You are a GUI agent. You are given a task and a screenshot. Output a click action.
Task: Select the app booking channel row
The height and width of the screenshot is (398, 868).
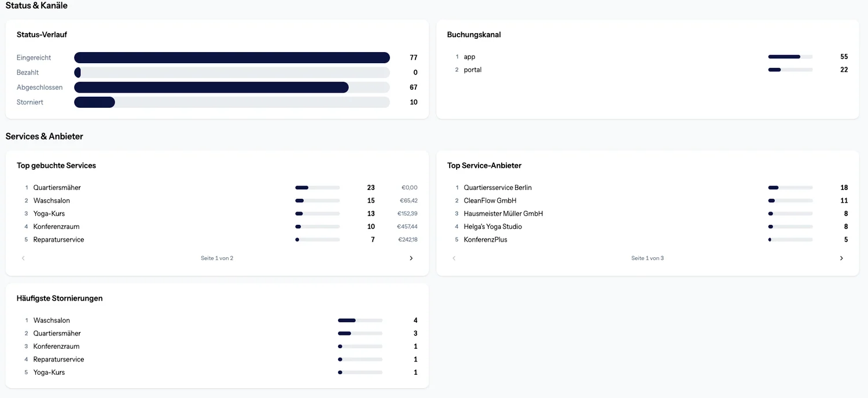point(648,57)
